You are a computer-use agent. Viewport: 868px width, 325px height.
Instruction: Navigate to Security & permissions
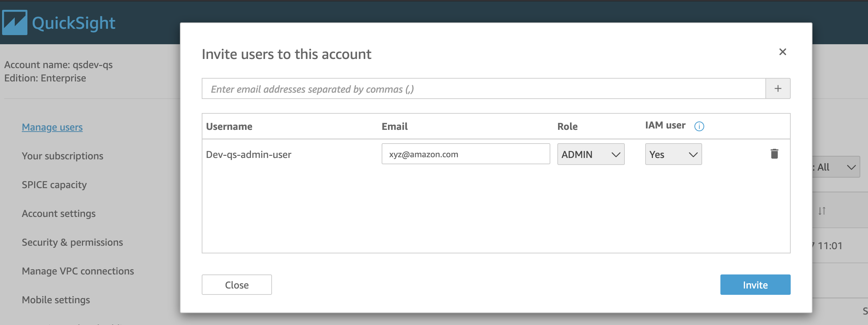coord(72,242)
